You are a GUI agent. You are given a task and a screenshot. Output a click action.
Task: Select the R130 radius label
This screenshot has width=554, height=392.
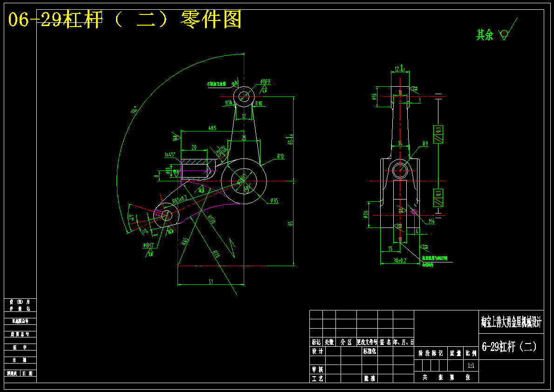click(x=211, y=219)
